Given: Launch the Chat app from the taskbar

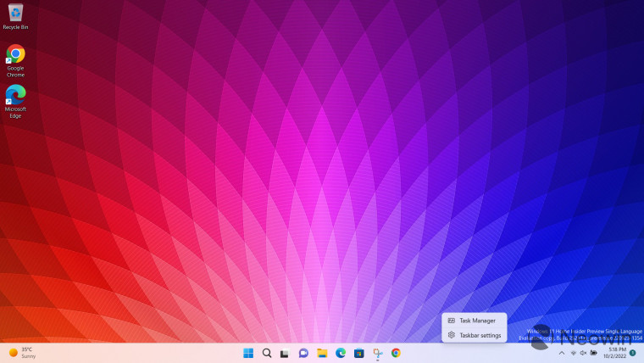Looking at the screenshot, I should click(x=303, y=353).
